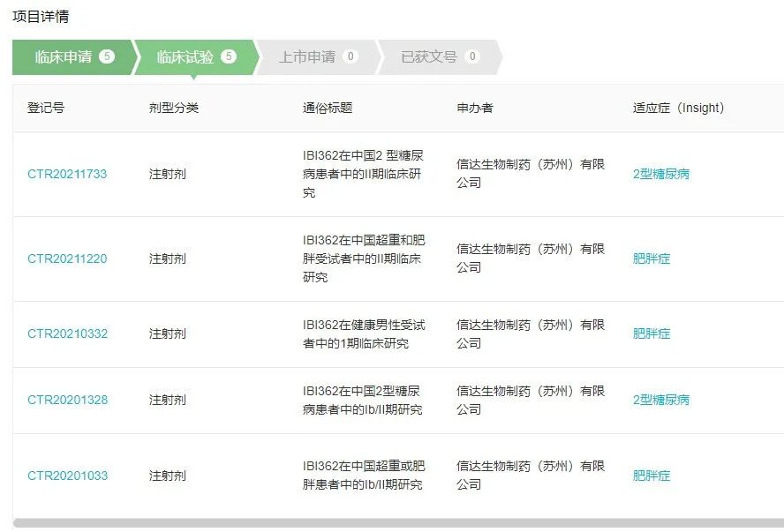The height and width of the screenshot is (532, 784).
Task: Open registration number CTR20211733
Action: click(67, 174)
